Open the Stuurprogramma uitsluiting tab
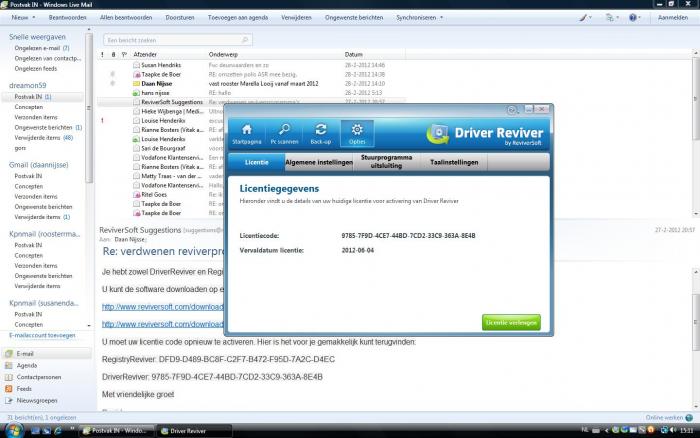The image size is (700, 438). click(x=387, y=162)
